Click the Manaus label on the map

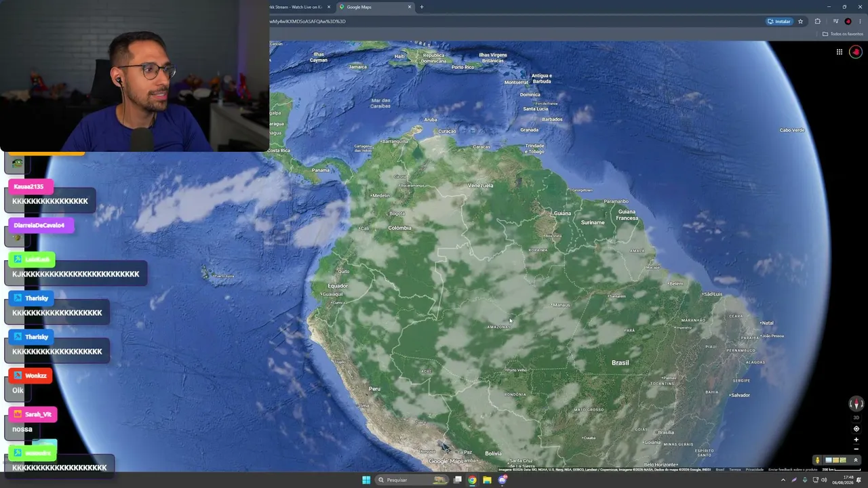[x=561, y=305]
